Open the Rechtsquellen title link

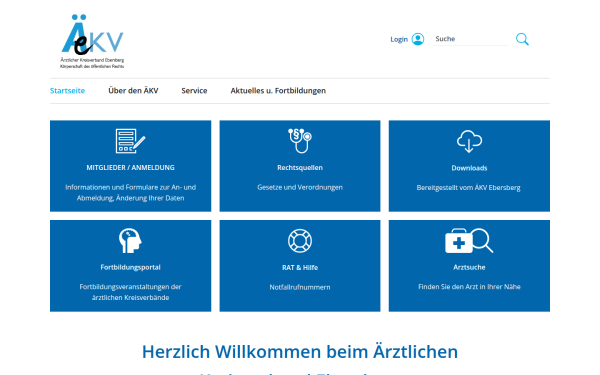tap(300, 168)
